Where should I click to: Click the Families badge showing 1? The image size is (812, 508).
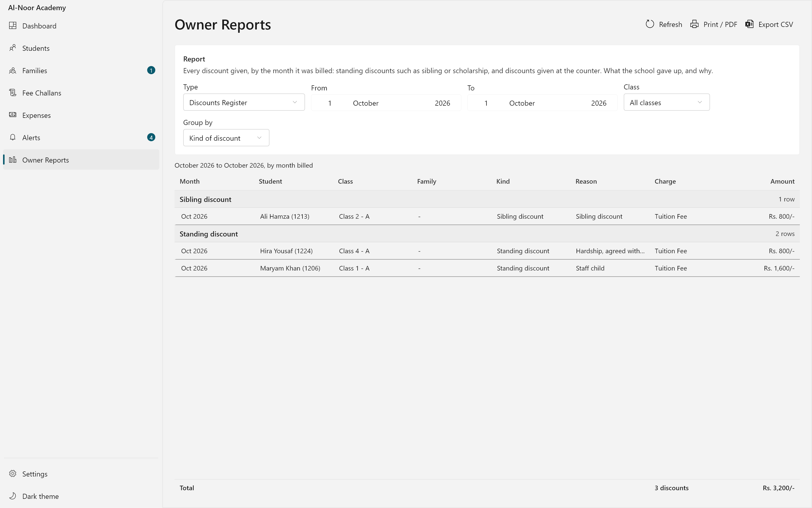[151, 70]
